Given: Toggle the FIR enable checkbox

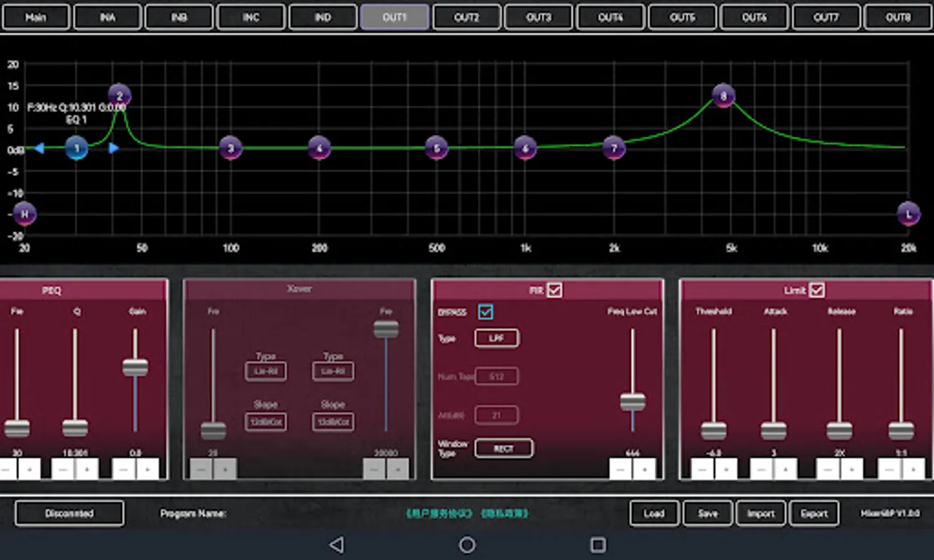Looking at the screenshot, I should point(554,290).
